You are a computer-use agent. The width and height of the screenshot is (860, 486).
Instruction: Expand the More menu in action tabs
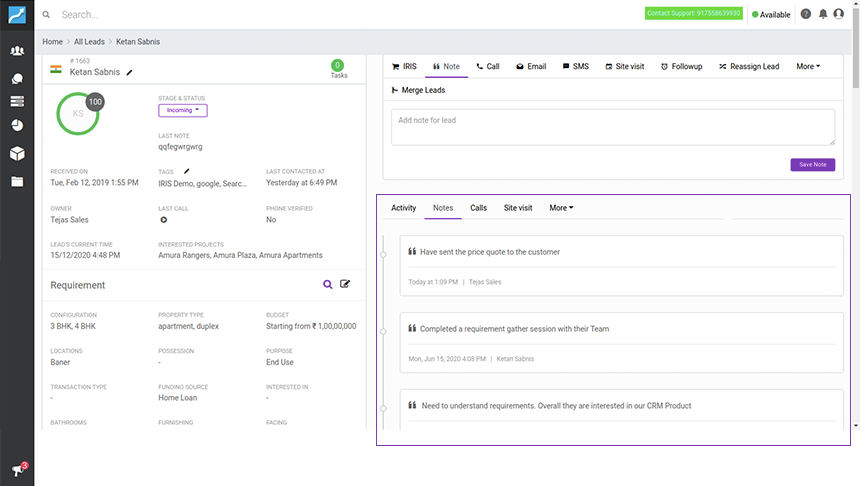(808, 66)
